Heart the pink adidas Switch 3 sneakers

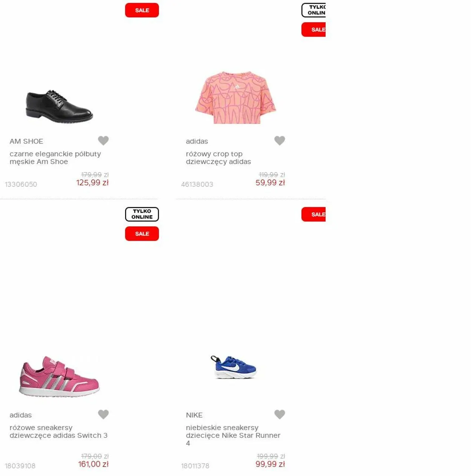103,414
